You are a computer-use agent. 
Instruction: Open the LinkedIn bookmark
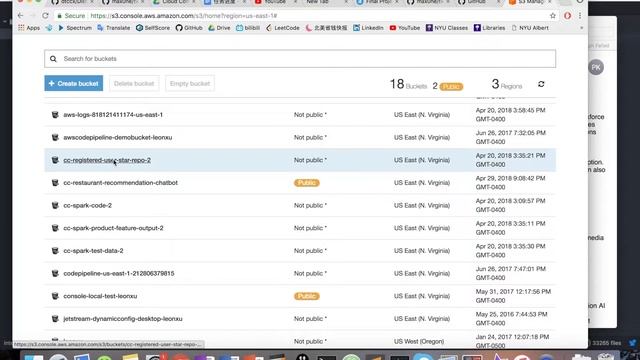368,28
